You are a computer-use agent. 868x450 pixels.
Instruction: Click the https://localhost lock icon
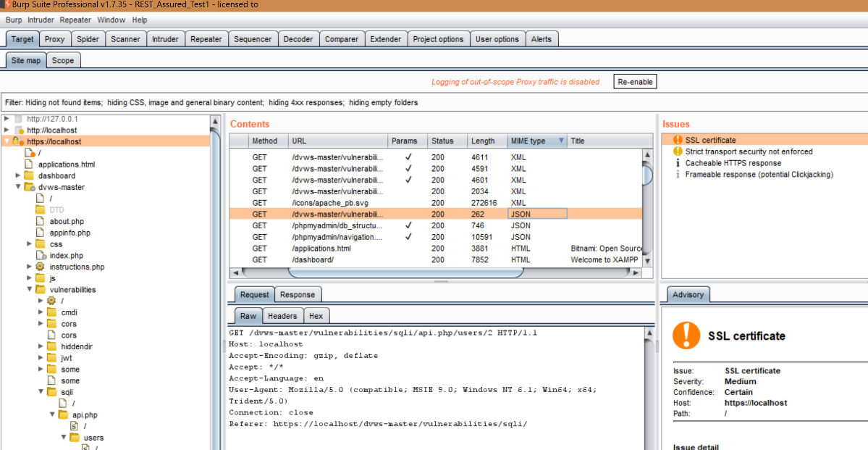tap(18, 142)
